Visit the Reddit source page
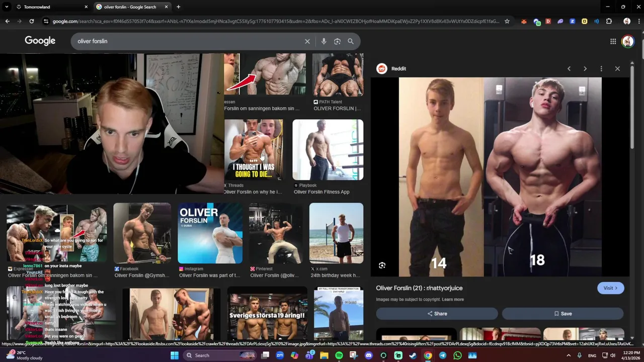 (x=610, y=288)
